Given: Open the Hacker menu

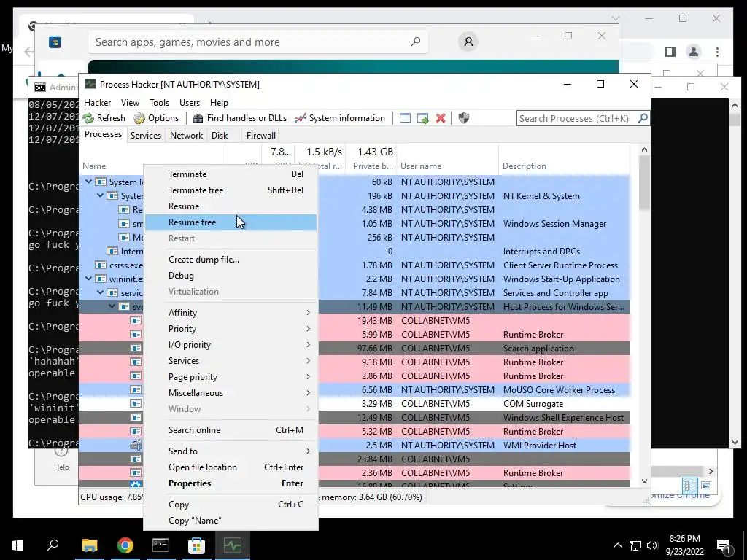Looking at the screenshot, I should [x=97, y=102].
